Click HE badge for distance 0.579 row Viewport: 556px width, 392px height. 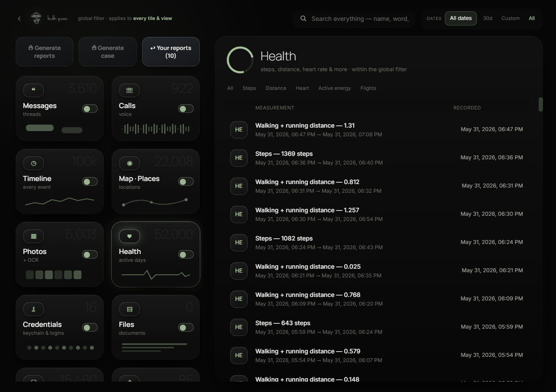pyautogui.click(x=239, y=355)
